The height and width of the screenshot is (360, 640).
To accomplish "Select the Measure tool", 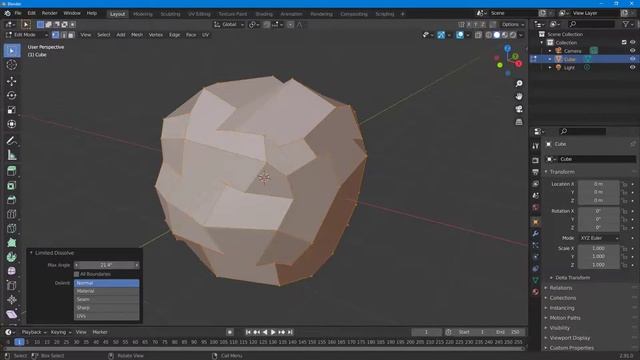I will click(12, 155).
